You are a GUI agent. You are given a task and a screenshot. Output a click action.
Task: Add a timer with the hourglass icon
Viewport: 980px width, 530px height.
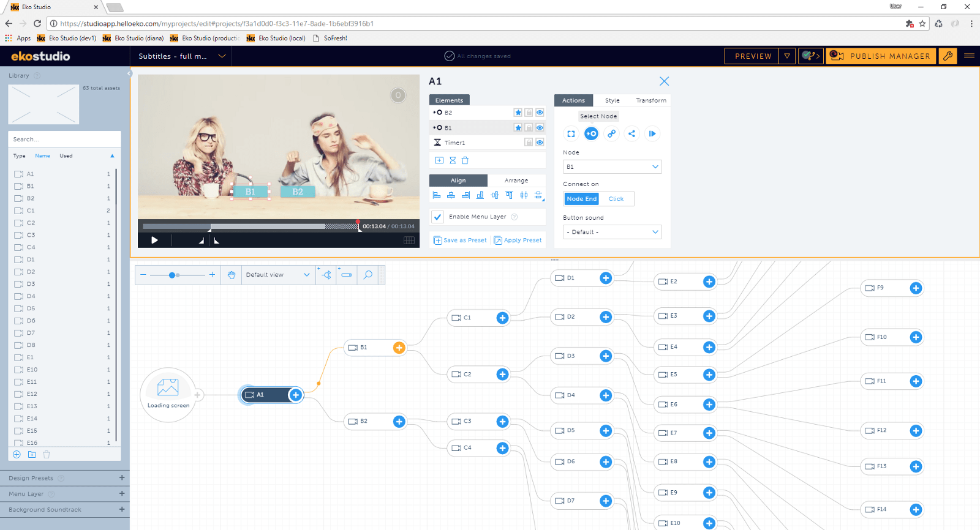tap(453, 160)
